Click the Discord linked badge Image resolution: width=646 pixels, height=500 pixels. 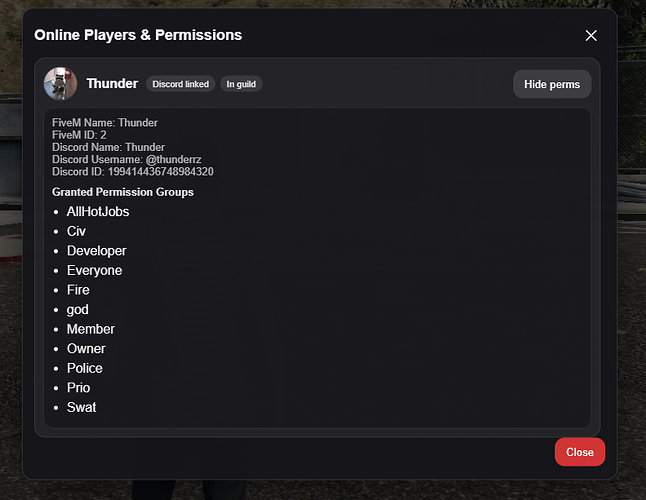(181, 84)
